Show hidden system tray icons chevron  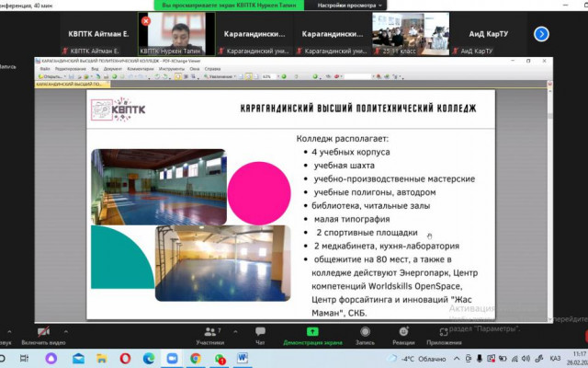457,359
